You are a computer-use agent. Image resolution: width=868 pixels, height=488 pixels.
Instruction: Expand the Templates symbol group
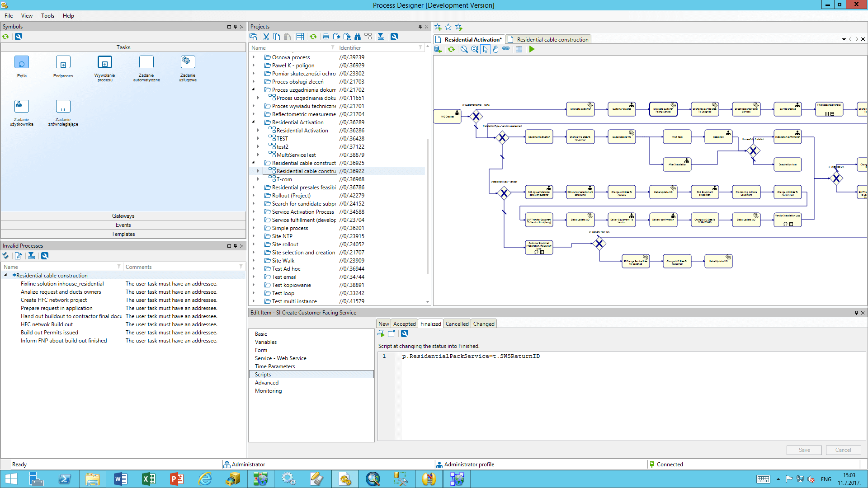[x=123, y=234]
